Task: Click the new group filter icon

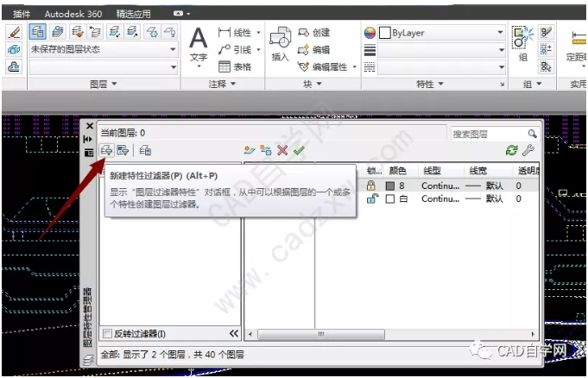Action: [123, 151]
